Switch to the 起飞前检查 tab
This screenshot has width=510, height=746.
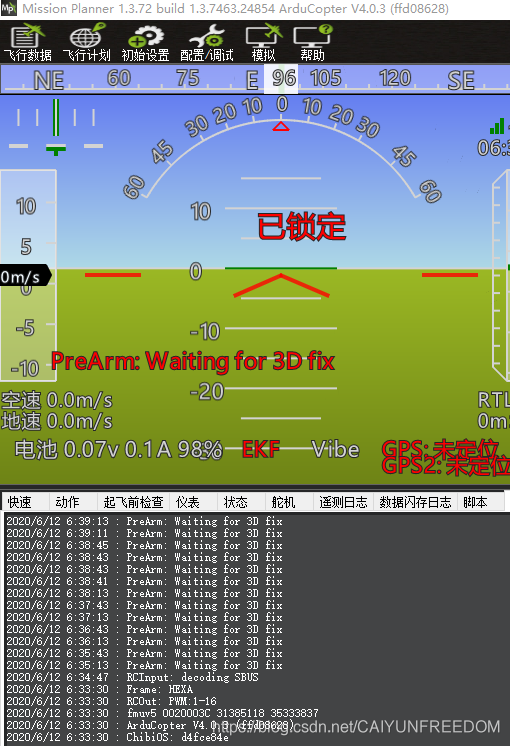coord(133,502)
